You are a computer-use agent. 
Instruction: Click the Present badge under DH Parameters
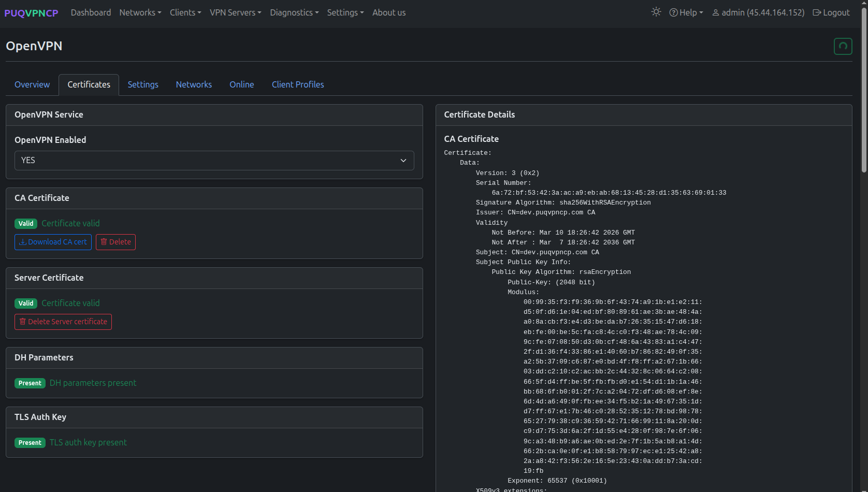[30, 383]
